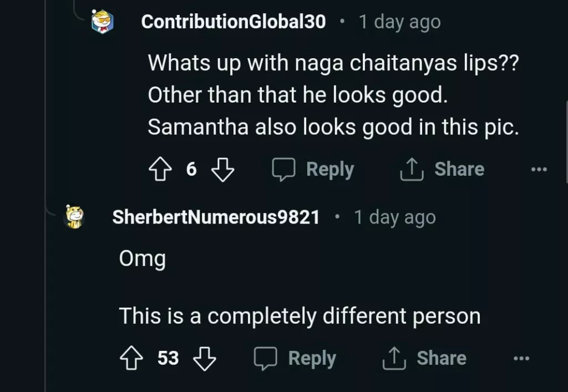The height and width of the screenshot is (392, 568).
Task: Open ContributionGlobal30's profile via username
Action: 232,22
